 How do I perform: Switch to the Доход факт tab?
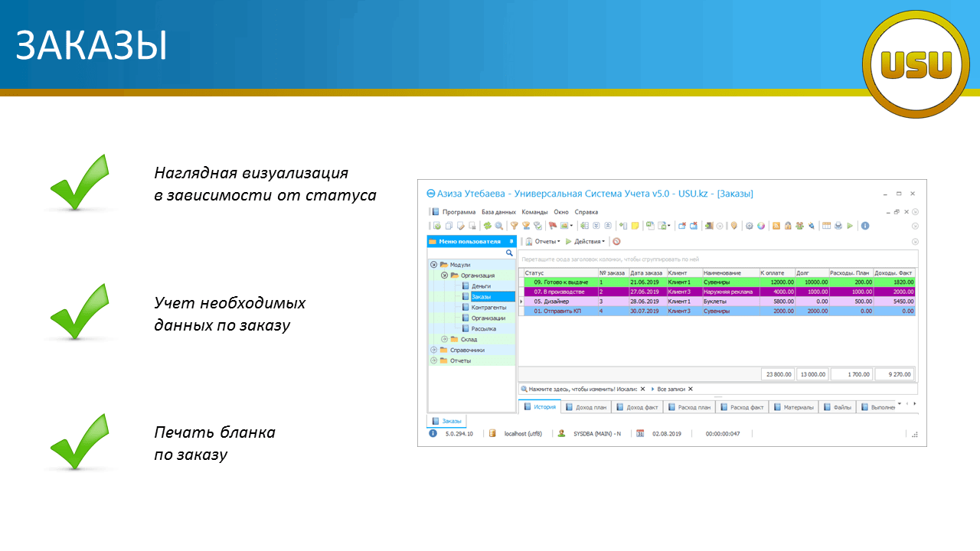[x=639, y=407]
